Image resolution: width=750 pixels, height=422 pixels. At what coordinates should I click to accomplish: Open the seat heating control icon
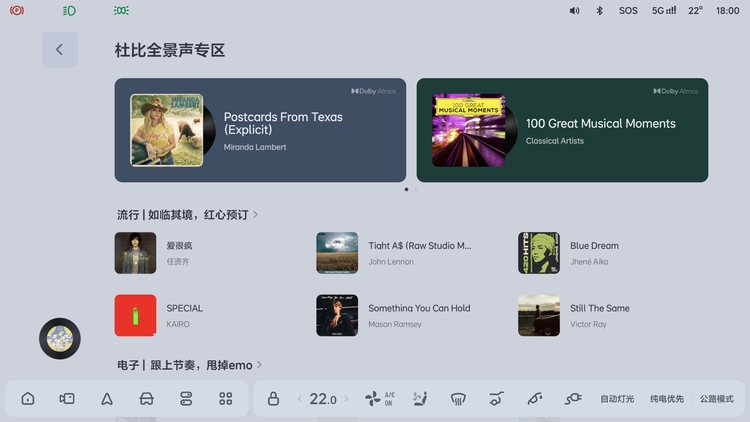pyautogui.click(x=420, y=399)
